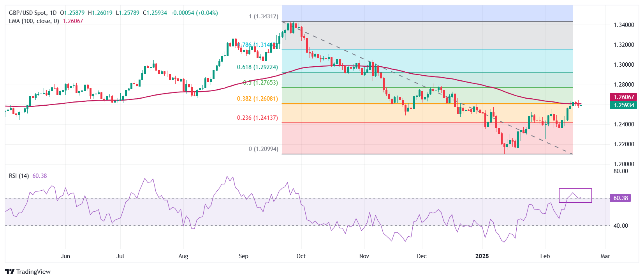Click the 1.34000 tick on price axis
The width and height of the screenshot is (644, 280).
[624, 25]
